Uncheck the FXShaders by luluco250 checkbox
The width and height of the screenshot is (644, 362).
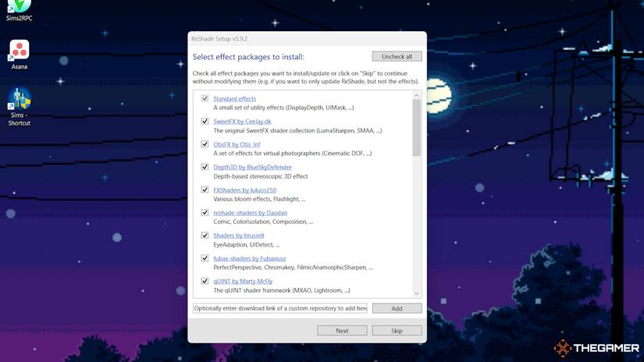[205, 190]
